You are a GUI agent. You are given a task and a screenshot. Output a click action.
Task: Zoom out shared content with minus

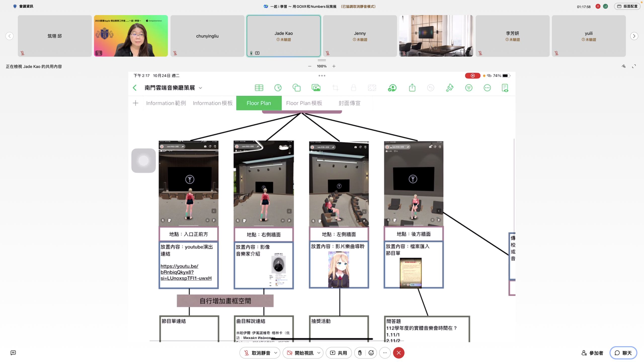click(x=310, y=66)
